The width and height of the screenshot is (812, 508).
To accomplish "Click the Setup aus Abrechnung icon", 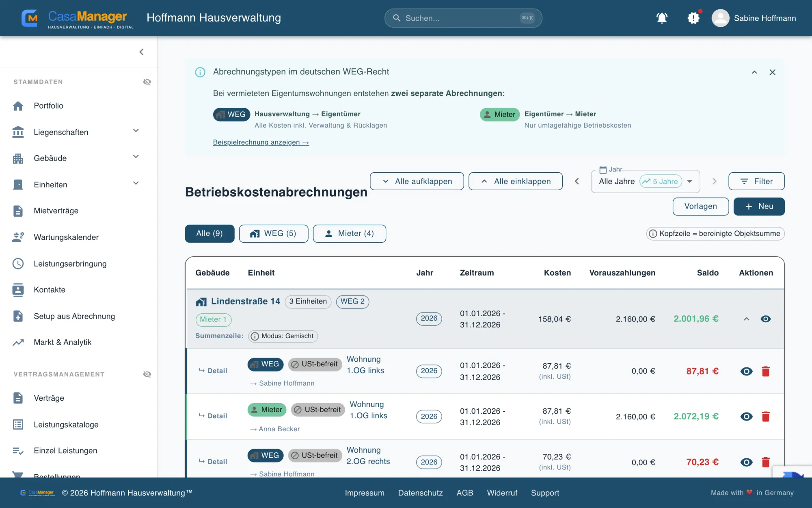I will pos(18,316).
